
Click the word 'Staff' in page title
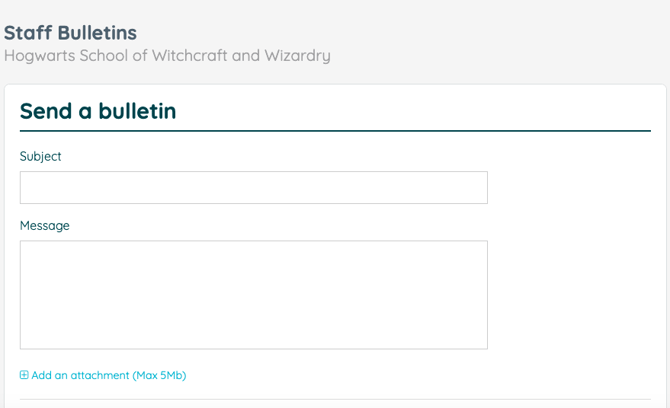[x=28, y=33]
